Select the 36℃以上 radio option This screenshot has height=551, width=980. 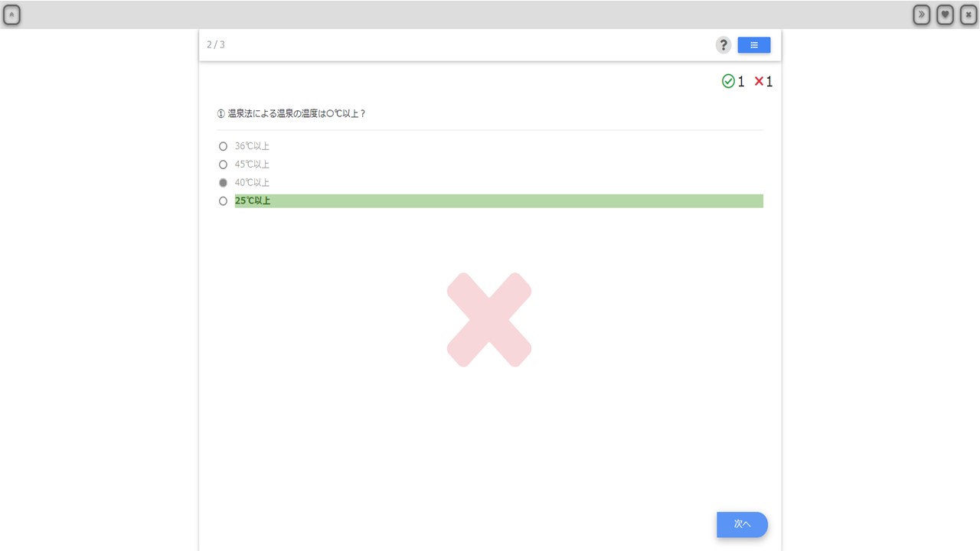pos(223,146)
